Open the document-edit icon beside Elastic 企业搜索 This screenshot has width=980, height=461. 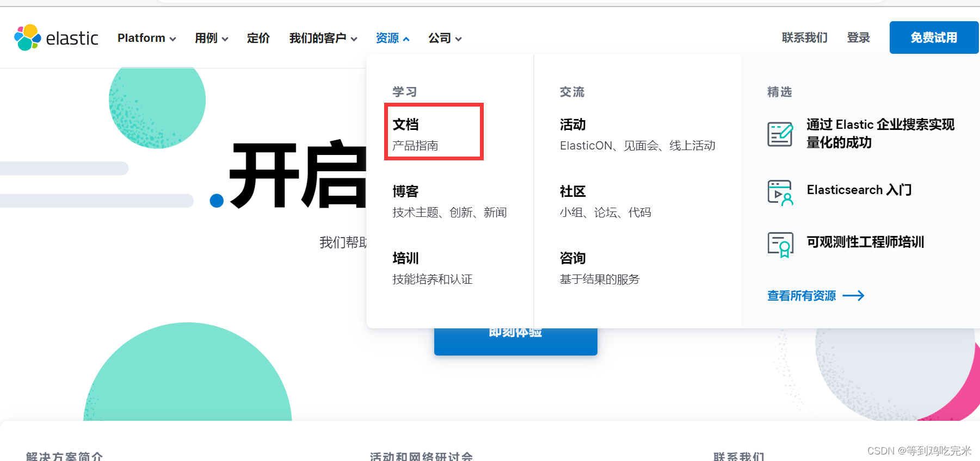[x=780, y=134]
